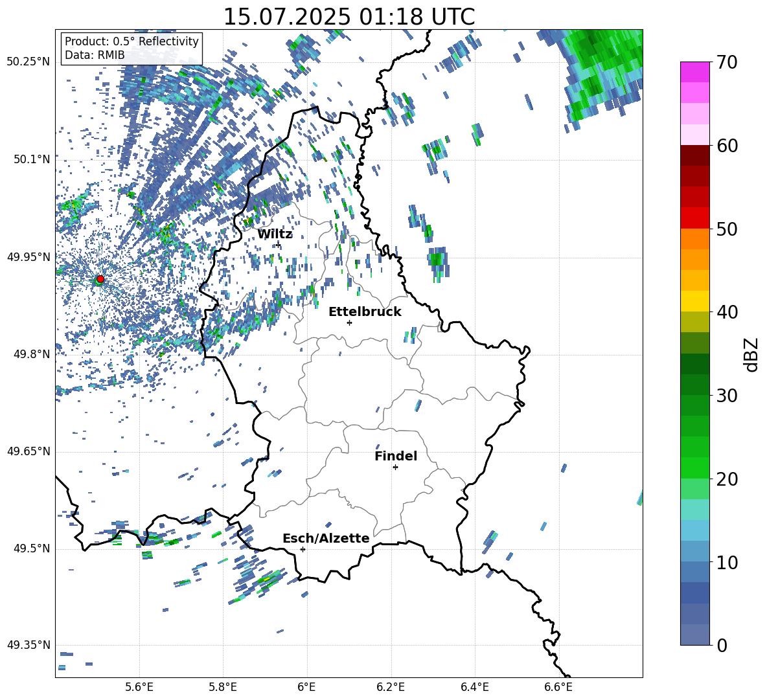Click the cross marker under Ettelbruck

(349, 322)
